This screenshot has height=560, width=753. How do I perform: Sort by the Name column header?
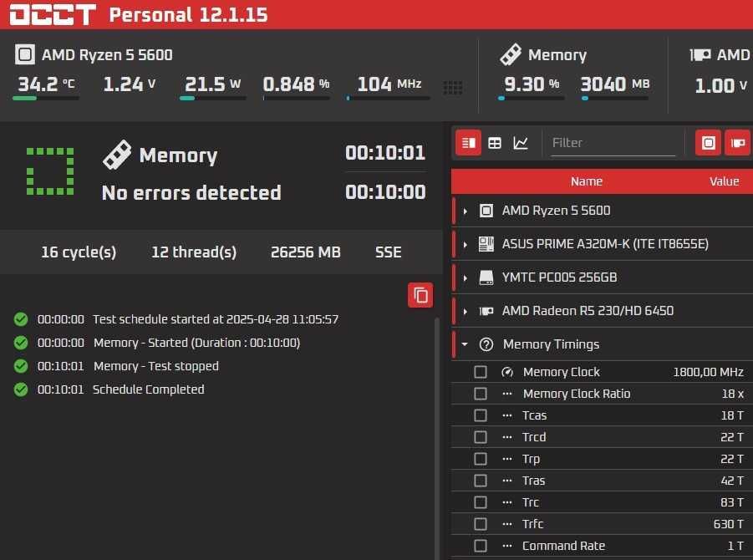click(x=587, y=181)
